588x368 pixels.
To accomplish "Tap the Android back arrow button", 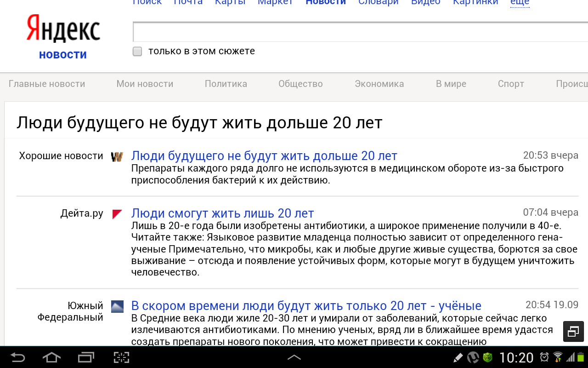I will [18, 357].
